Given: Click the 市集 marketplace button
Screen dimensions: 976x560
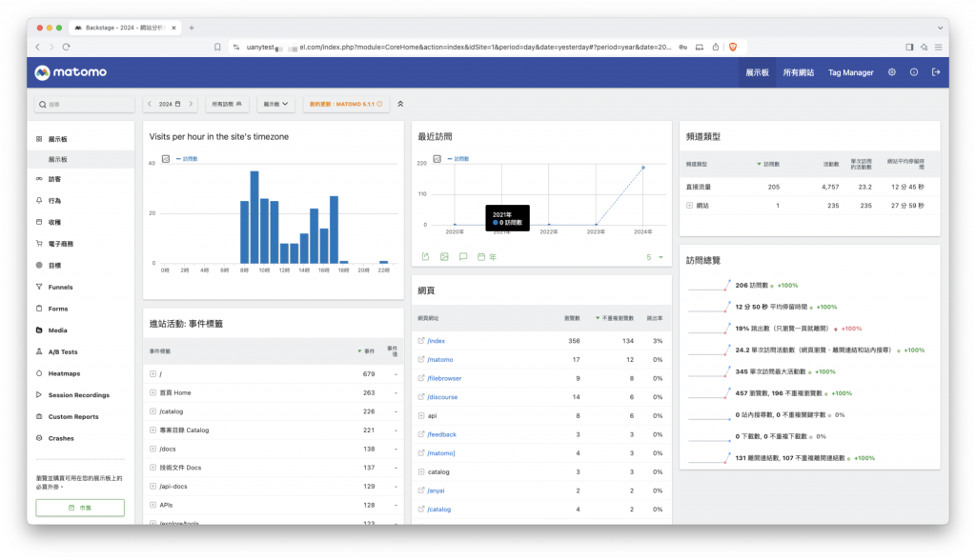Looking at the screenshot, I should coord(80,508).
